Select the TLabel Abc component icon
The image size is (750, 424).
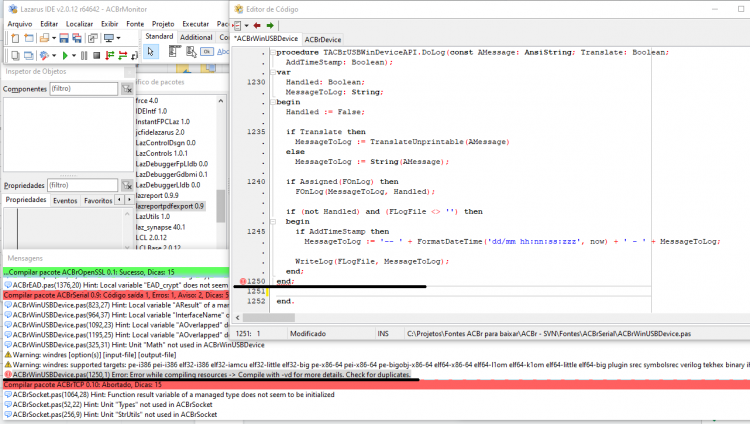pyautogui.click(x=223, y=52)
